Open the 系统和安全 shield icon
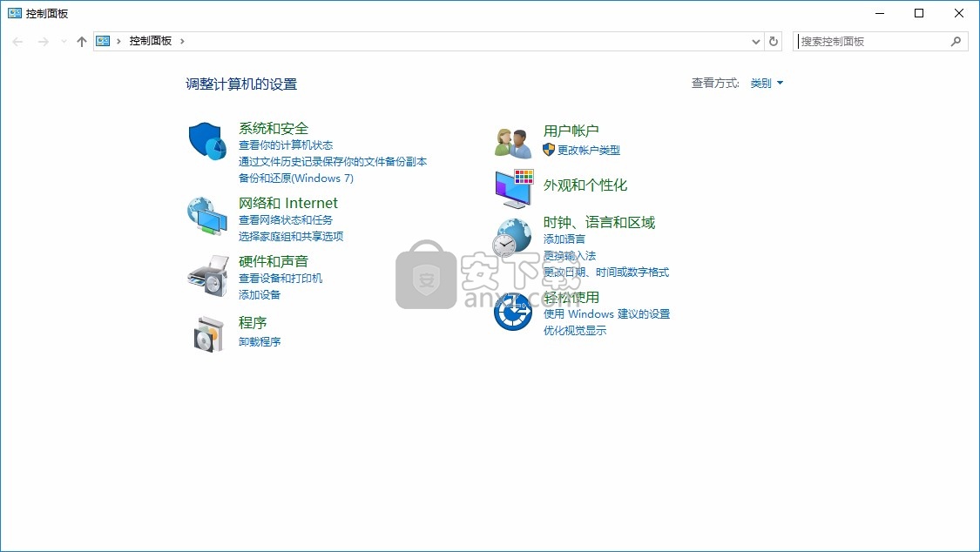 tap(207, 141)
